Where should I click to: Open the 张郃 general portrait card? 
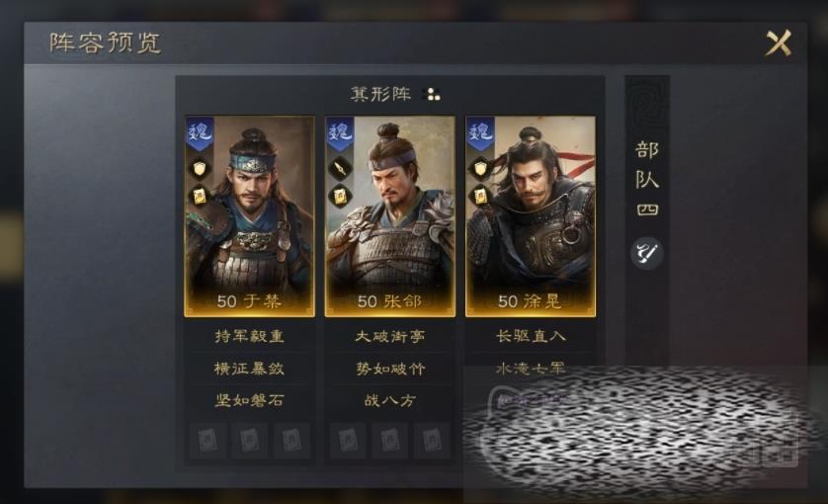pyautogui.click(x=389, y=216)
